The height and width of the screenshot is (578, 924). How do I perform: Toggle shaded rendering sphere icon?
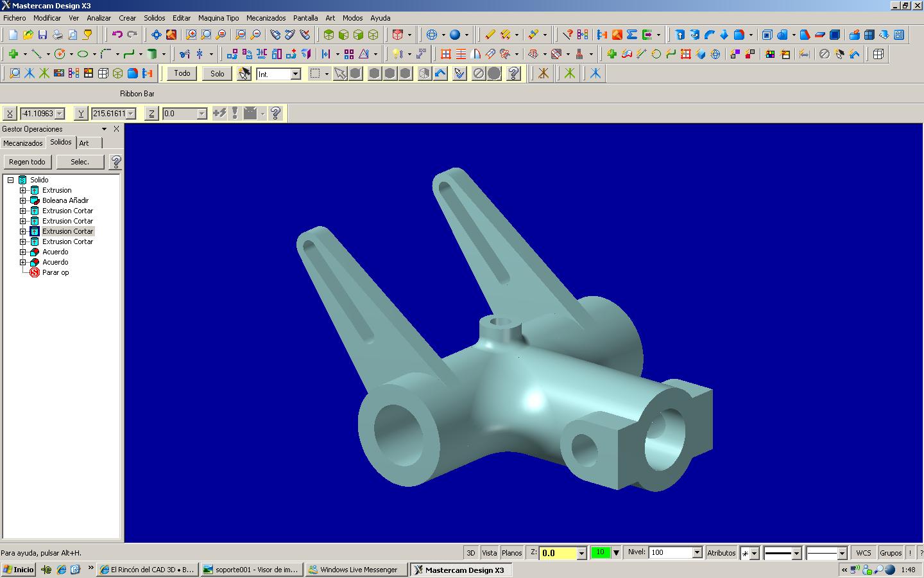(455, 35)
